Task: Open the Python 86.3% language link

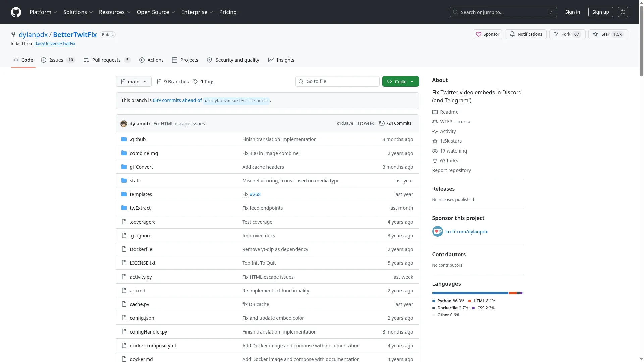Action: tap(448, 301)
